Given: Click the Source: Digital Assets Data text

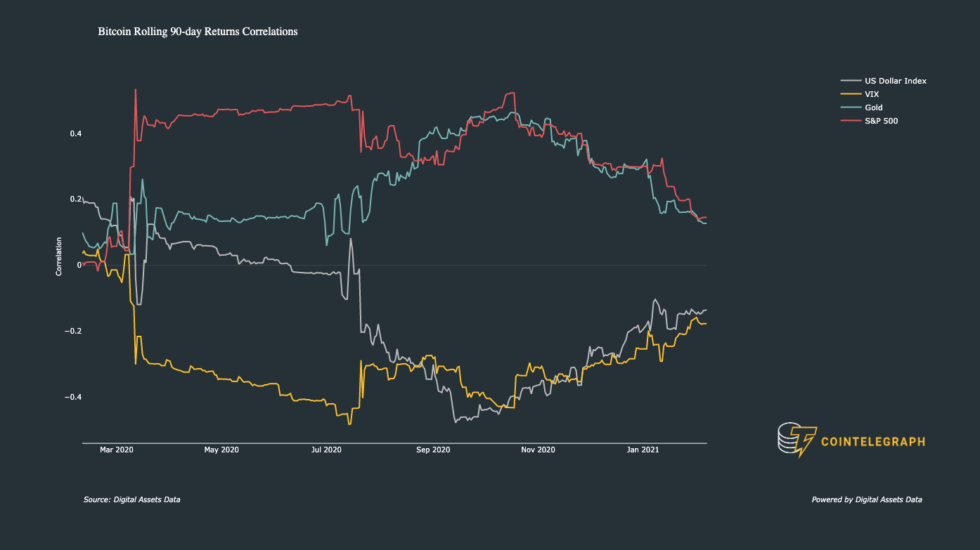Looking at the screenshot, I should [131, 499].
